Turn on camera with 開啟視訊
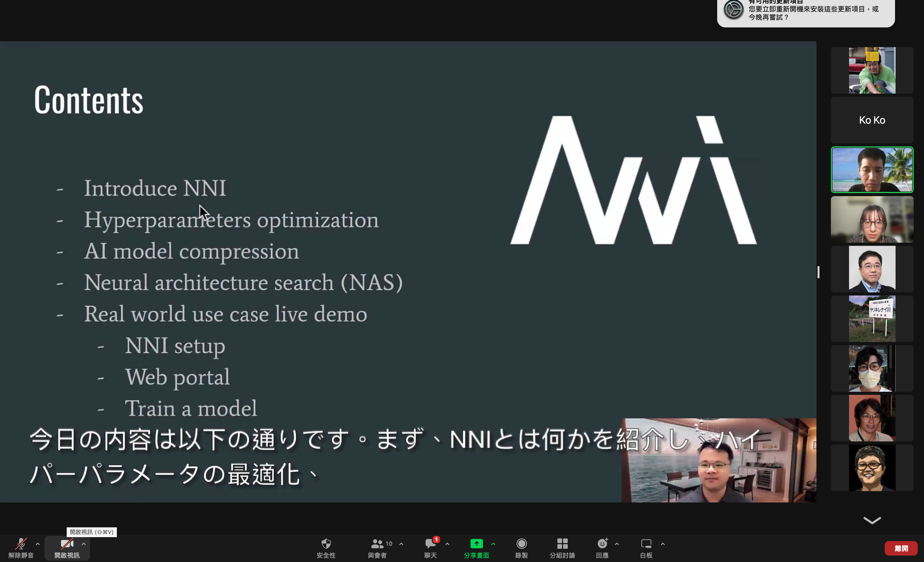The width and height of the screenshot is (924, 562). (x=67, y=548)
